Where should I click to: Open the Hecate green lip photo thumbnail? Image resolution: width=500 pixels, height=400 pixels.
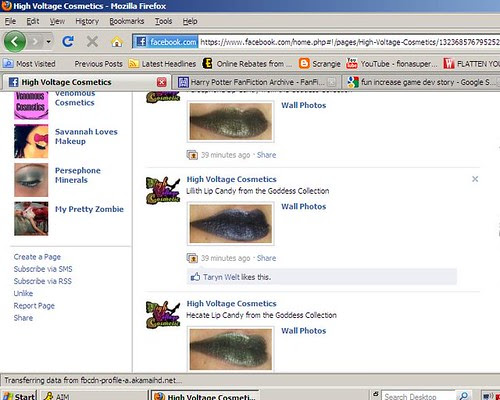pos(231,349)
